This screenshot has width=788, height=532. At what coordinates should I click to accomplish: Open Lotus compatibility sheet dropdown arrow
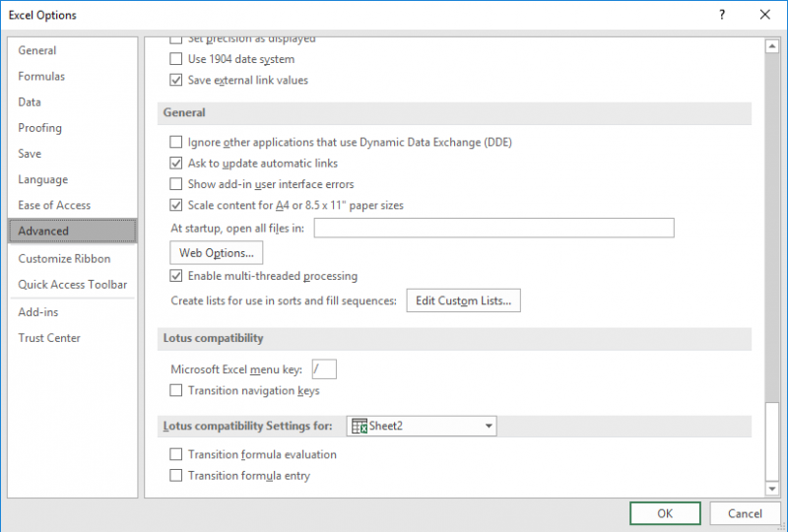489,426
